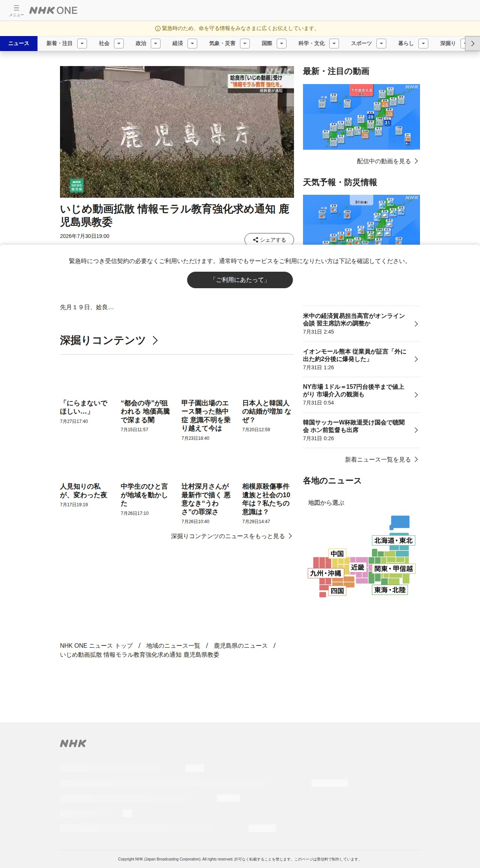Image resolution: width=480 pixels, height=868 pixels.
Task: Select 近畿 region on map
Action: click(x=357, y=567)
